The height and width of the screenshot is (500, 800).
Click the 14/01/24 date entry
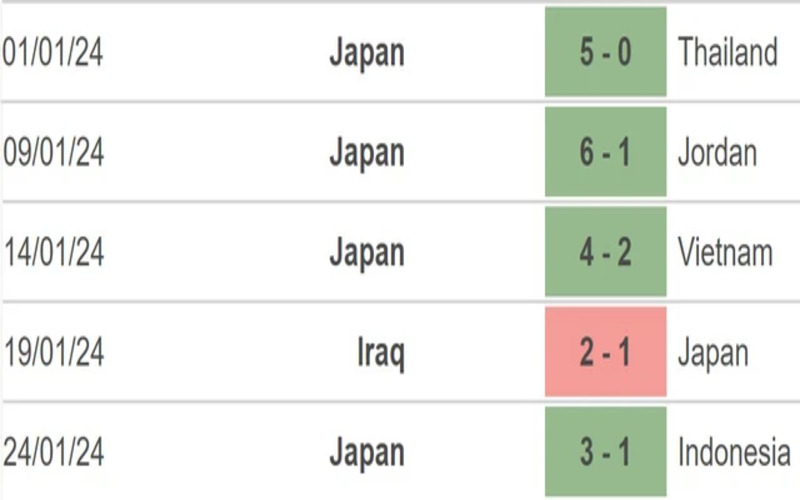(53, 252)
